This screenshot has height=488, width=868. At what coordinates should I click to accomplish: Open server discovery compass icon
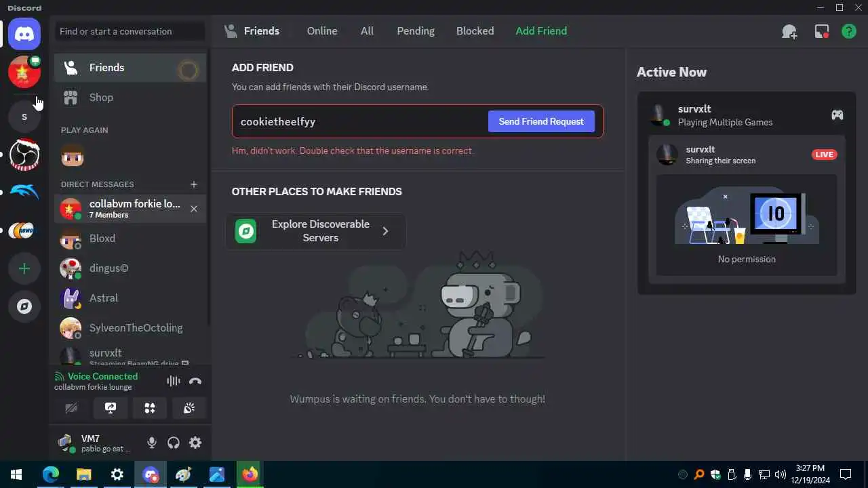(24, 306)
